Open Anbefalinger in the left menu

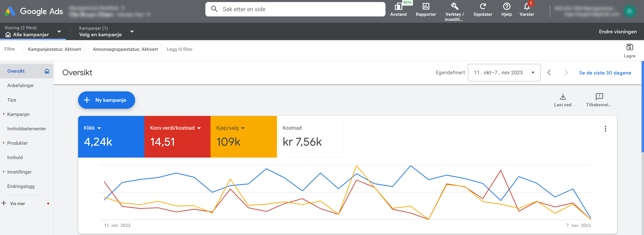20,86
